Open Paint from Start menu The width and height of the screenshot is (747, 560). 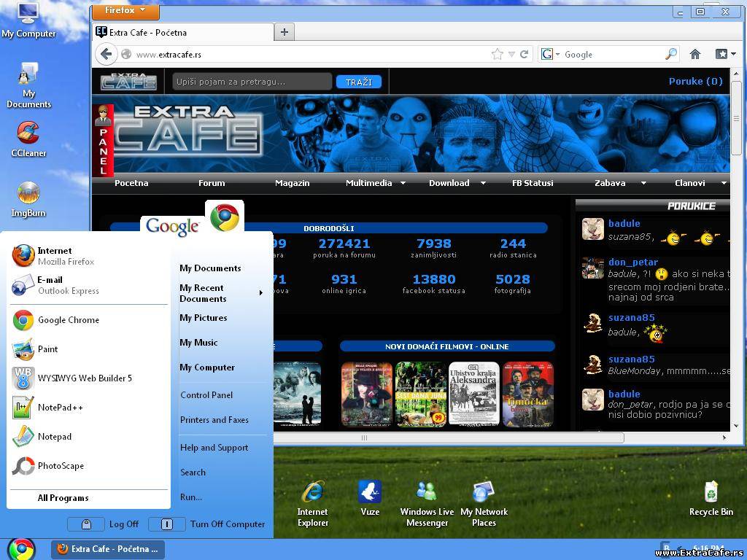[x=90, y=349]
